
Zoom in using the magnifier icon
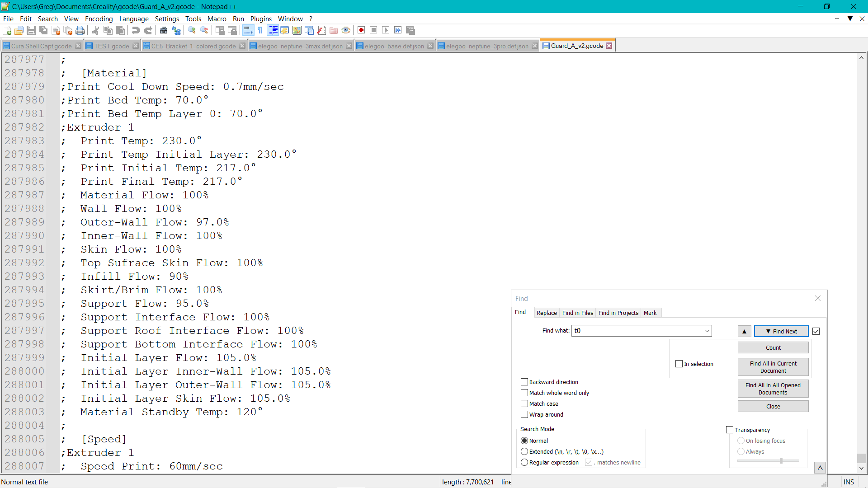coord(192,30)
